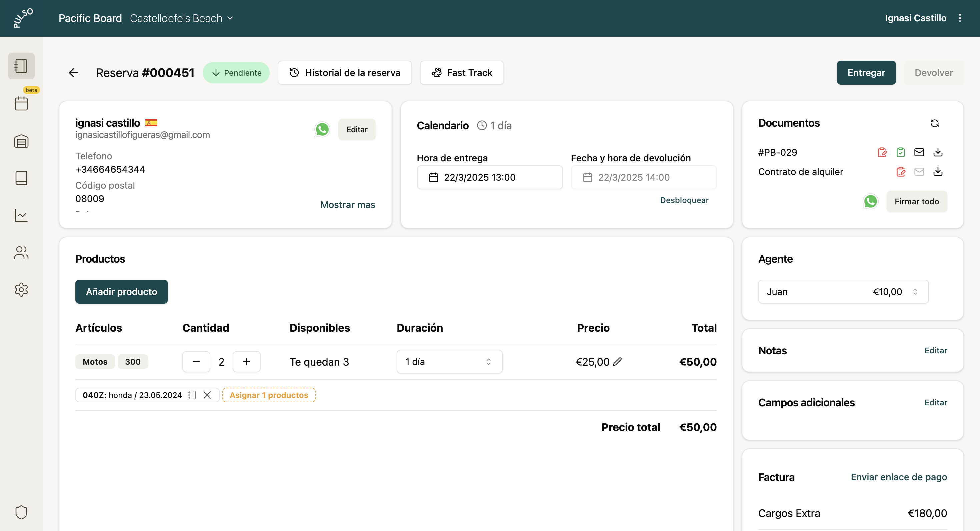Remove assigned product 040Z honda
The width and height of the screenshot is (980, 531).
click(207, 395)
